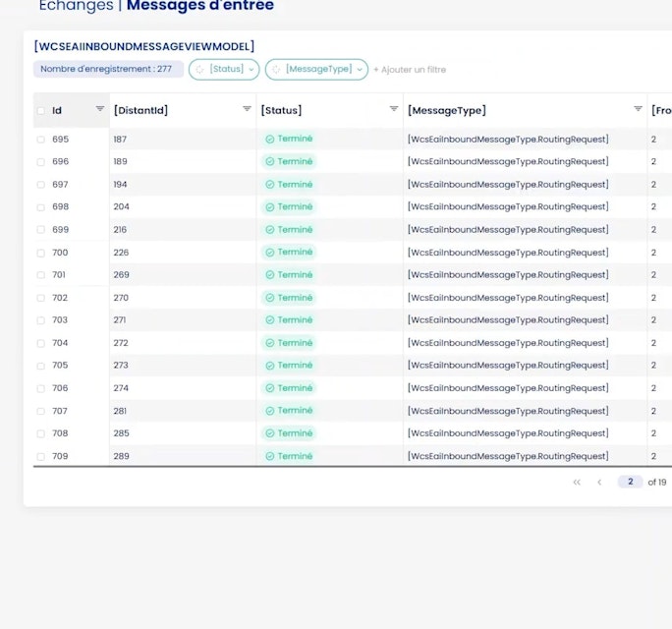This screenshot has width=672, height=629.
Task: Select the checkbox for row 704
Action: tap(41, 343)
